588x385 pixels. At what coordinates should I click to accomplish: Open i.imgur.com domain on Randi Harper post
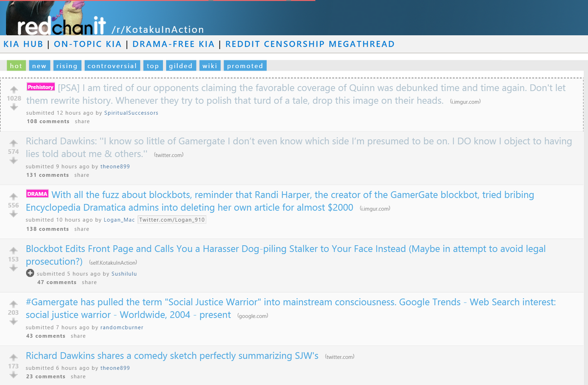pyautogui.click(x=375, y=208)
